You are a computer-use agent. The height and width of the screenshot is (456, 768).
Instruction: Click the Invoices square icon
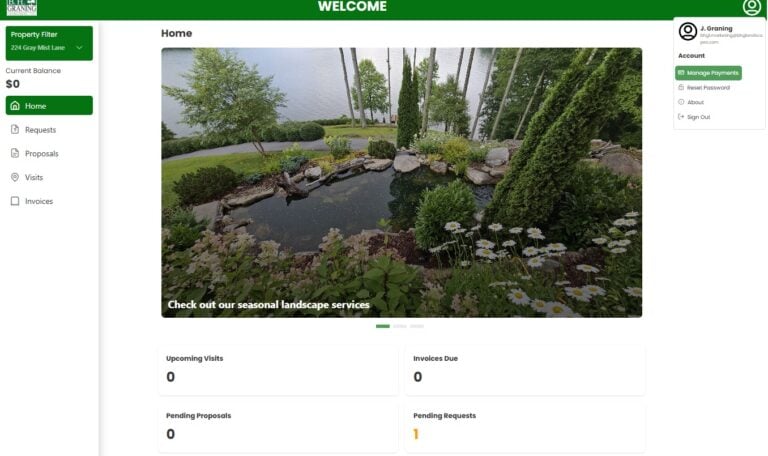[15, 201]
